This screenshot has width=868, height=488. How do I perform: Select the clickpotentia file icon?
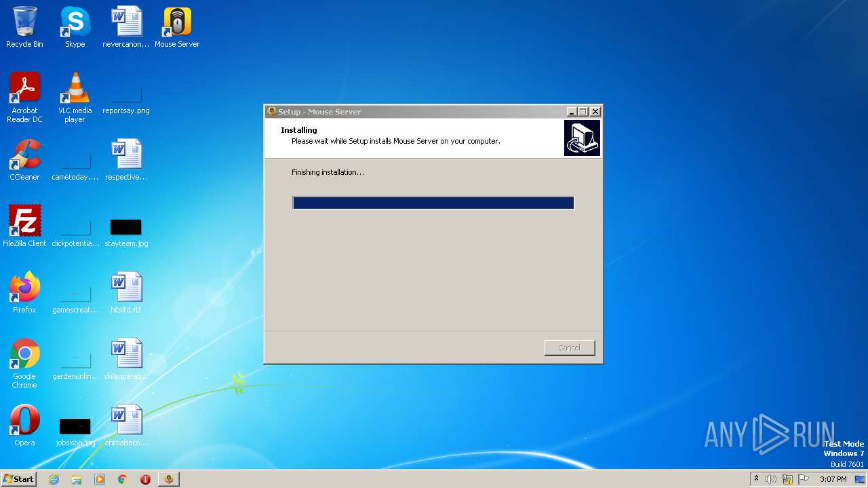point(75,232)
